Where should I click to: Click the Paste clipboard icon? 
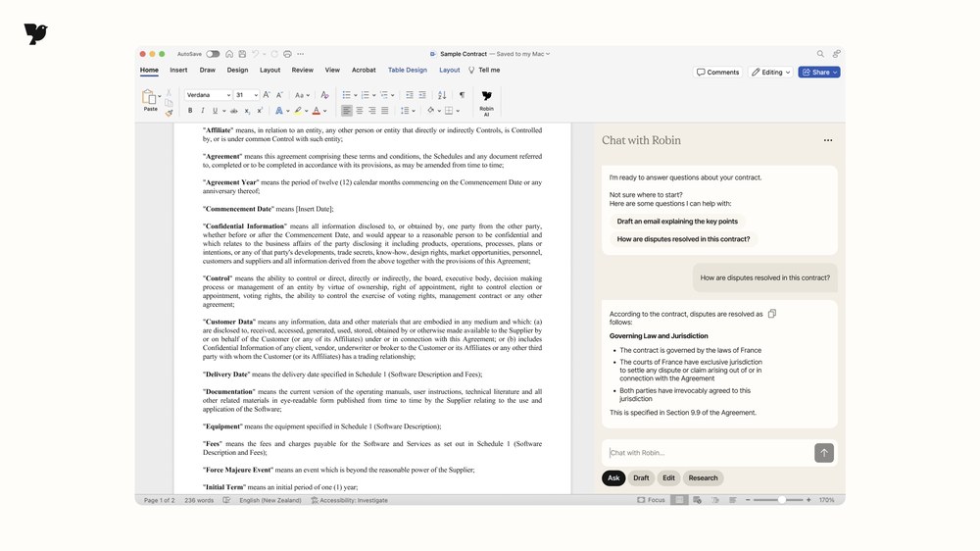(x=149, y=97)
